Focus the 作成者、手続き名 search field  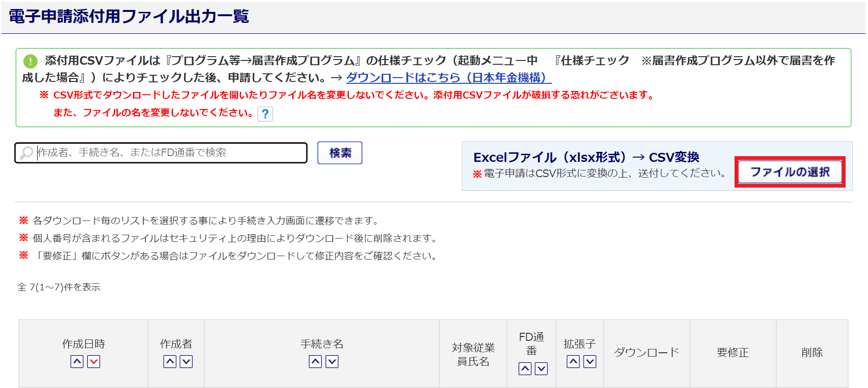click(161, 153)
